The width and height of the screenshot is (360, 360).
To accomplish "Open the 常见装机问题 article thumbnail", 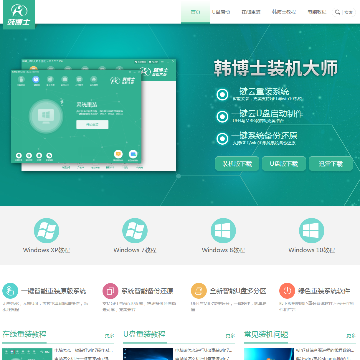I will pos(269,354).
